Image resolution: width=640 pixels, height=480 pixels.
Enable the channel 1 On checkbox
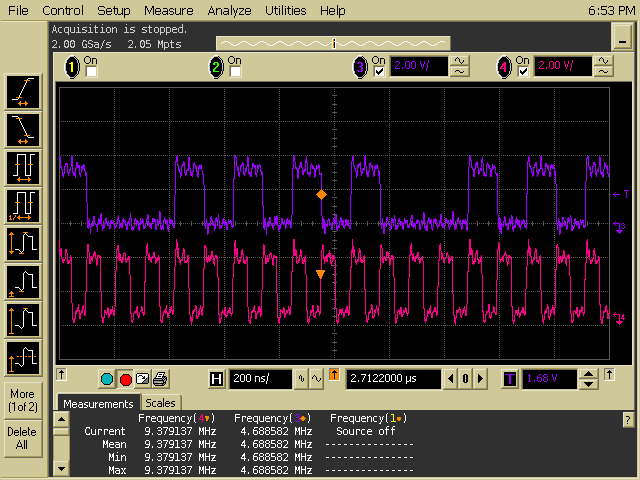(x=91, y=72)
